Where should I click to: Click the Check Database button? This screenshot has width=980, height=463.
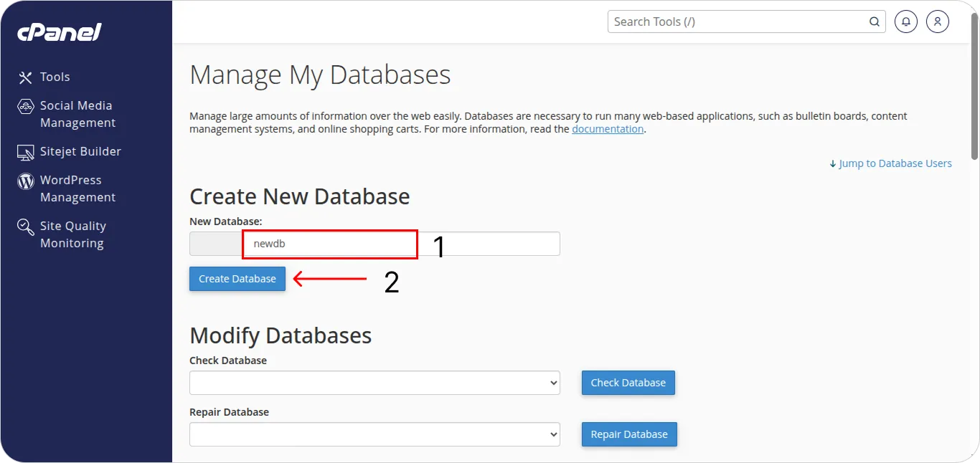(628, 383)
